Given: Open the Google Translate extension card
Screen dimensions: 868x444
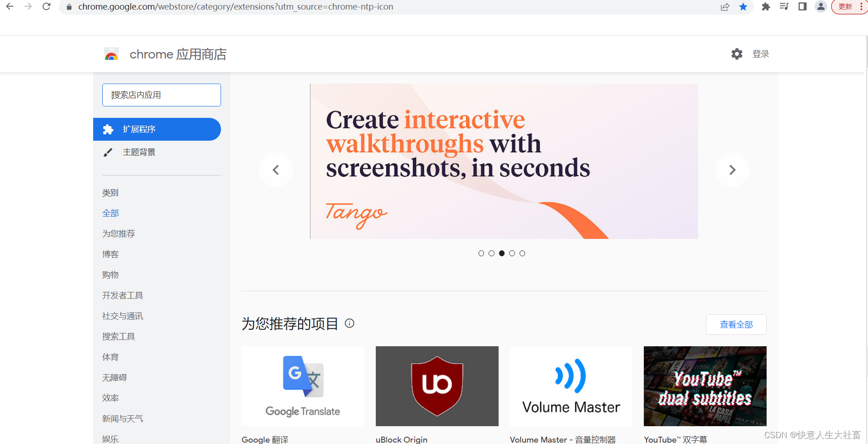Looking at the screenshot, I should (303, 386).
